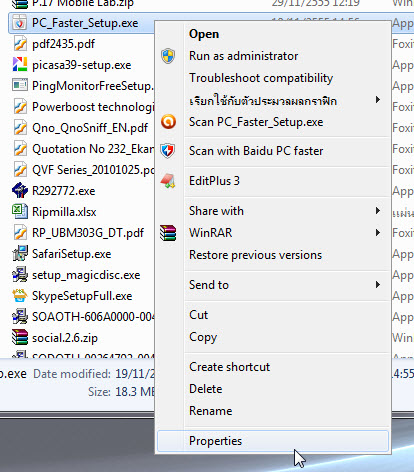Select the R292772.exe file icon
This screenshot has width=414, height=472.
pos(20,190)
